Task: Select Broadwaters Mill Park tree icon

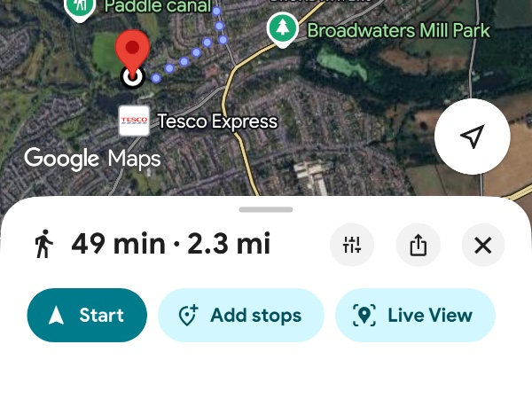Action: click(283, 29)
